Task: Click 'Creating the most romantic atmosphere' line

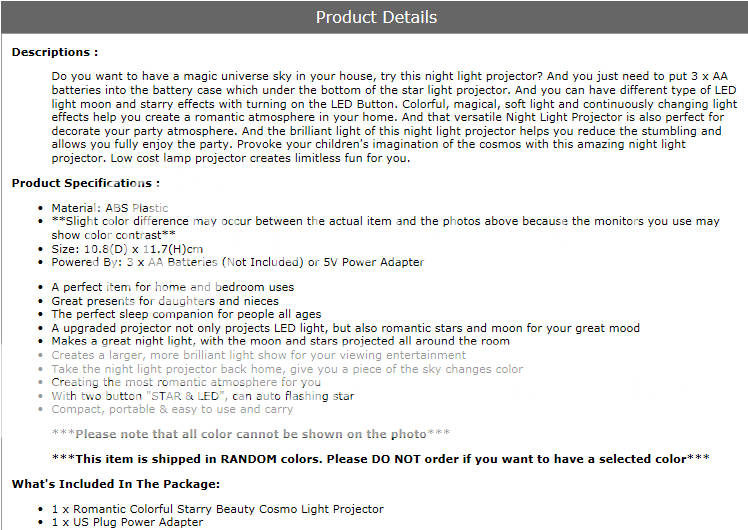Action: (x=186, y=382)
